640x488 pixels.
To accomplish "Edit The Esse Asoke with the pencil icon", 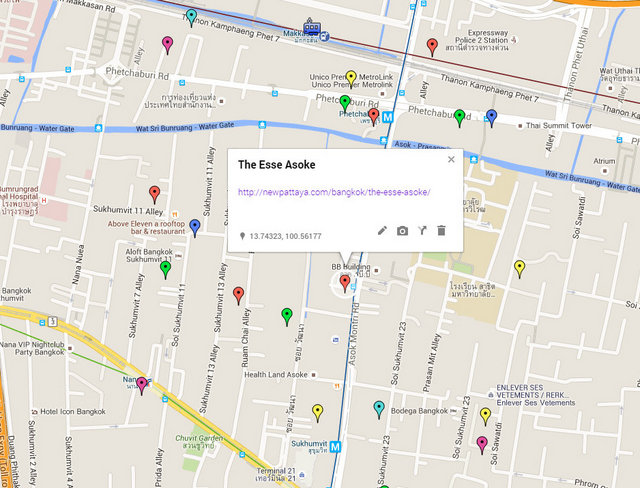I will point(382,231).
